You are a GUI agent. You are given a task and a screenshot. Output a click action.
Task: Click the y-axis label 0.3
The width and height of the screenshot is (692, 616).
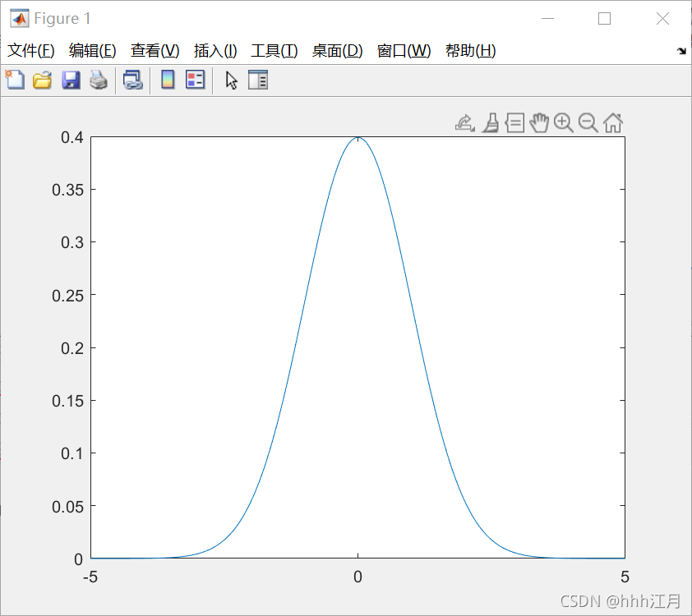(72, 242)
